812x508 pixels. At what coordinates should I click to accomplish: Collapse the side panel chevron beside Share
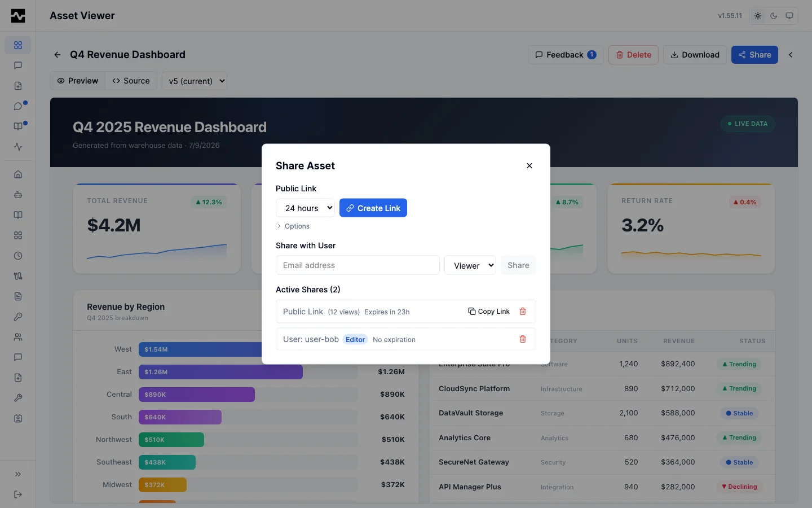point(791,55)
